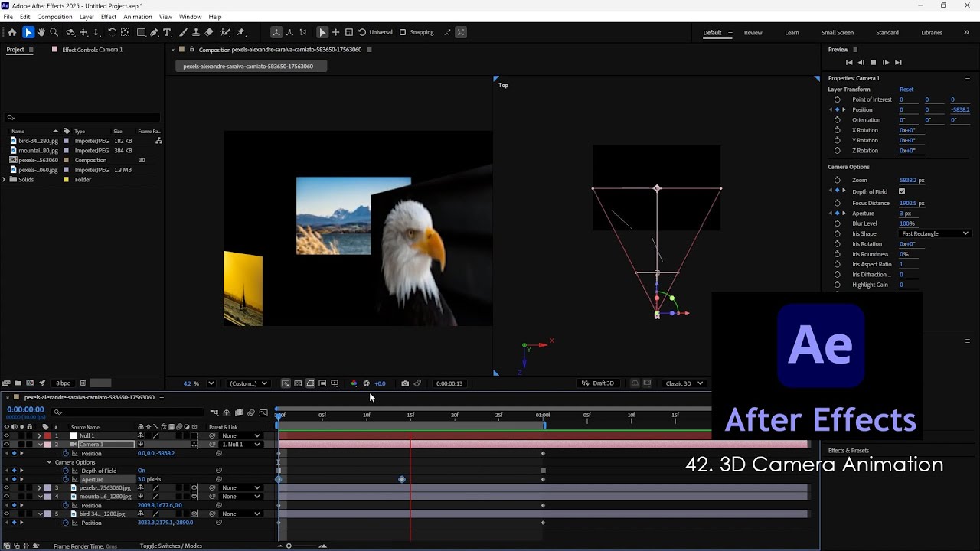Click Reset Exposure icon in viewer

(x=366, y=383)
